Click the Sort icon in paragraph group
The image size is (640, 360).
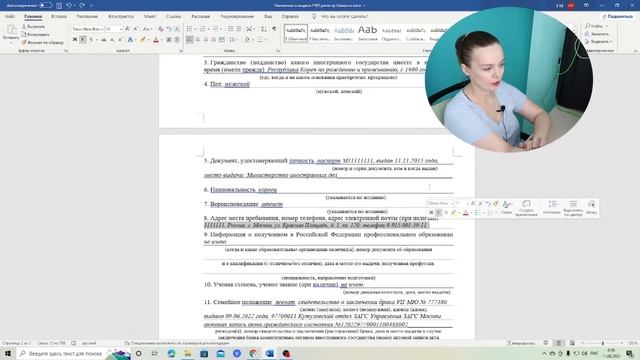click(264, 29)
